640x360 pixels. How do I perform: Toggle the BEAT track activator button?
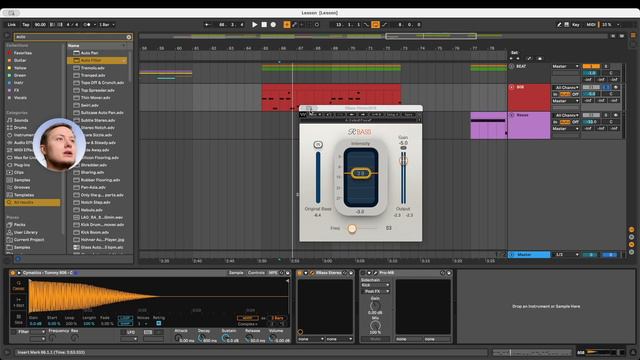pos(591,66)
